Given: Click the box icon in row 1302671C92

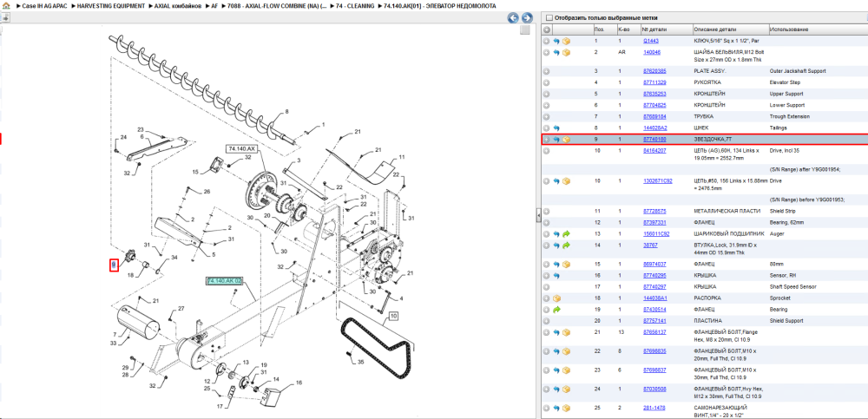Looking at the screenshot, I should click(x=566, y=181).
